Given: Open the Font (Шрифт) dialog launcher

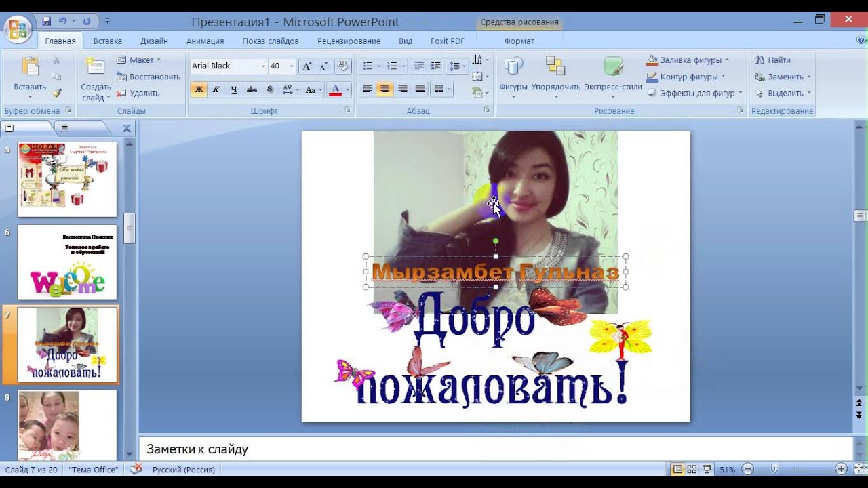Looking at the screenshot, I should (348, 110).
